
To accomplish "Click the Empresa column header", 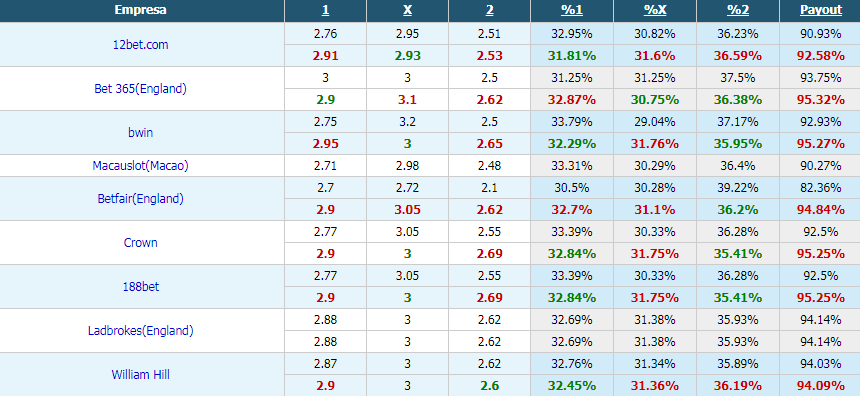I will [140, 10].
